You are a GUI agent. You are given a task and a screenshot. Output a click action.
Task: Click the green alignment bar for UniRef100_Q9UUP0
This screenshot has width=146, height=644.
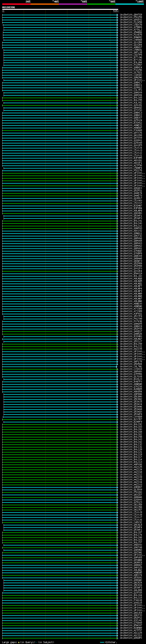point(60,638)
